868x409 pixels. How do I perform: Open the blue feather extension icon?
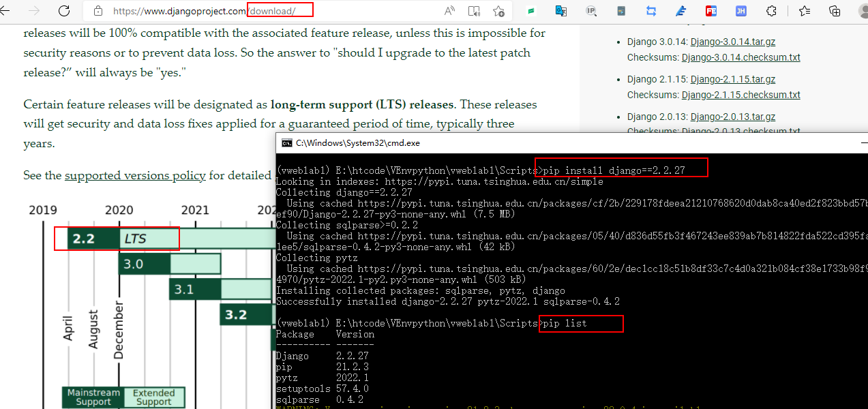click(x=680, y=11)
